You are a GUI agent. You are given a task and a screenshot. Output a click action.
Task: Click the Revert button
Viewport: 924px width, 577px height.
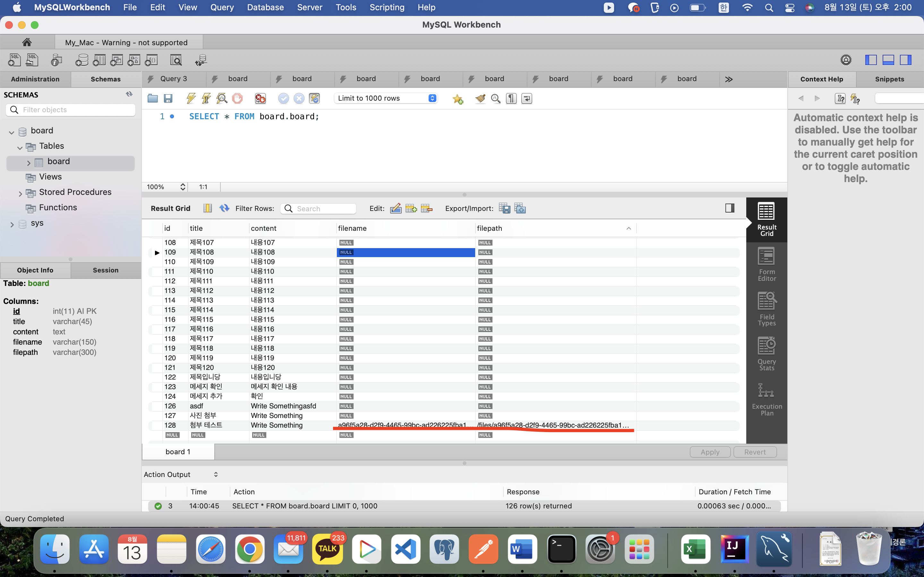[755, 452]
